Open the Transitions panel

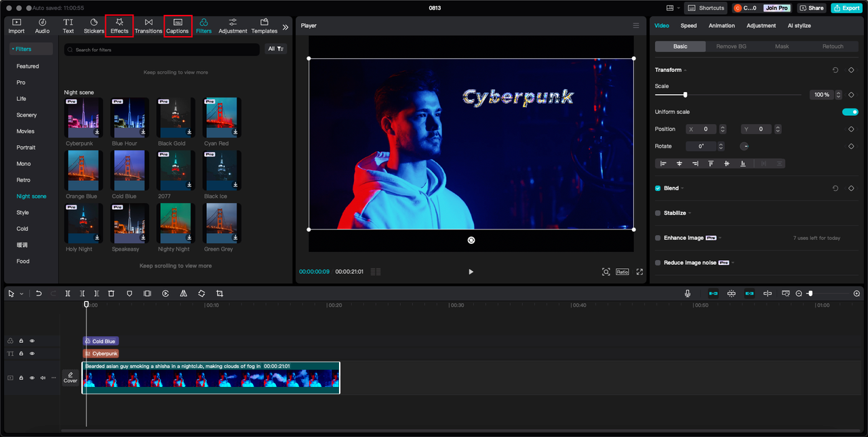149,26
